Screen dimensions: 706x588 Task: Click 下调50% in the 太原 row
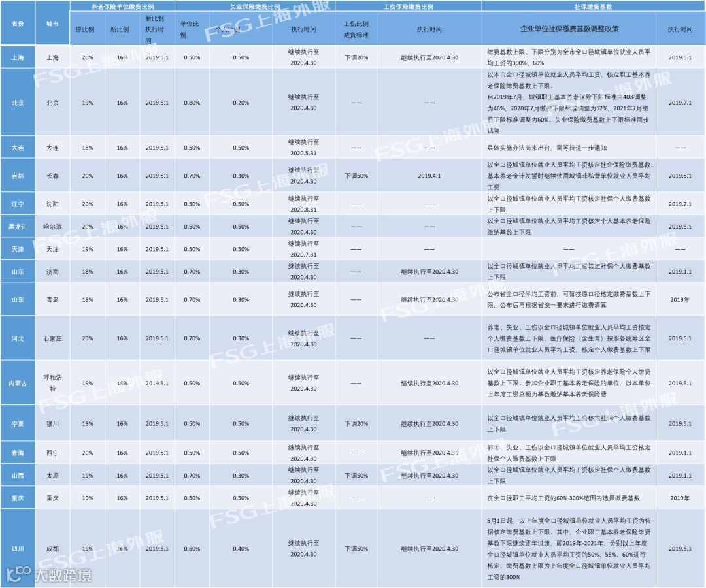(356, 476)
